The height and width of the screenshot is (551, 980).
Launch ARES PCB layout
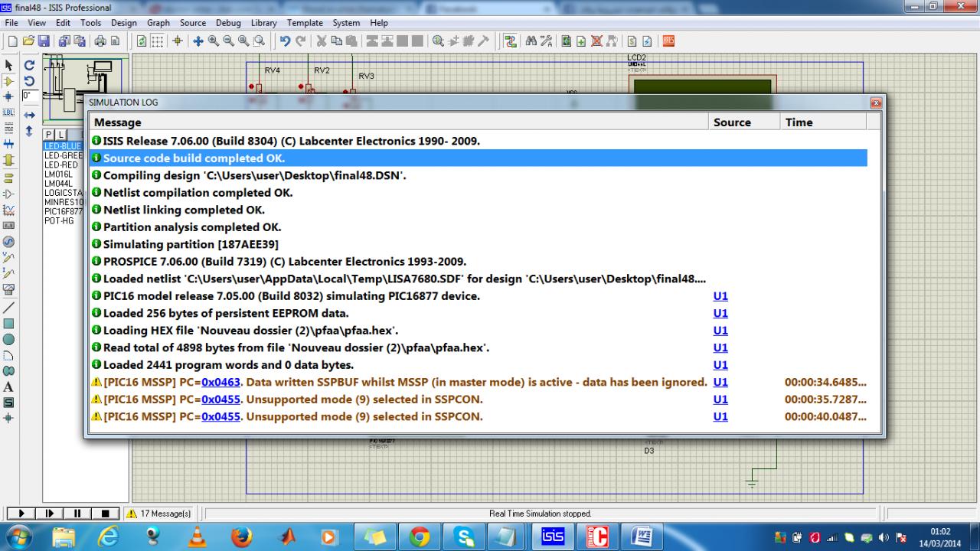pyautogui.click(x=668, y=41)
